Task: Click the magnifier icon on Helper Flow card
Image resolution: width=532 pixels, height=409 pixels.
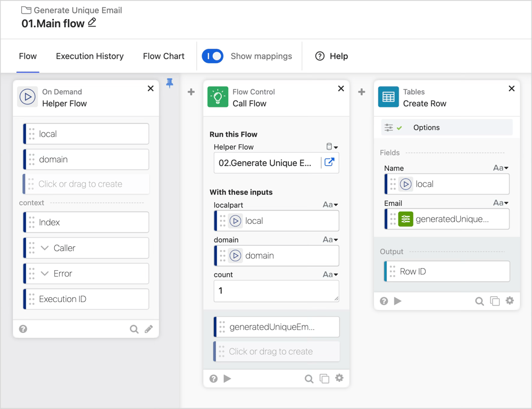Action: (x=134, y=329)
